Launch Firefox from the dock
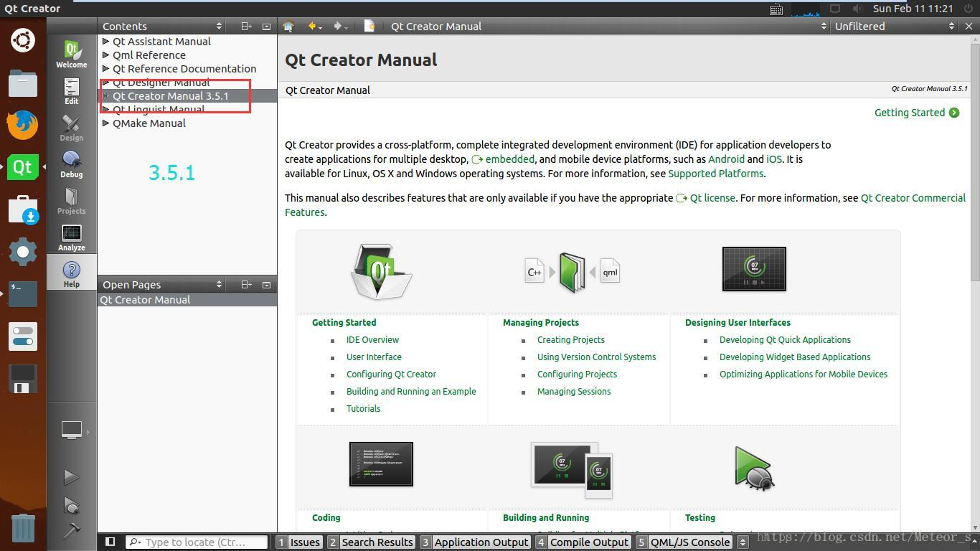The width and height of the screenshot is (980, 551). [x=23, y=125]
